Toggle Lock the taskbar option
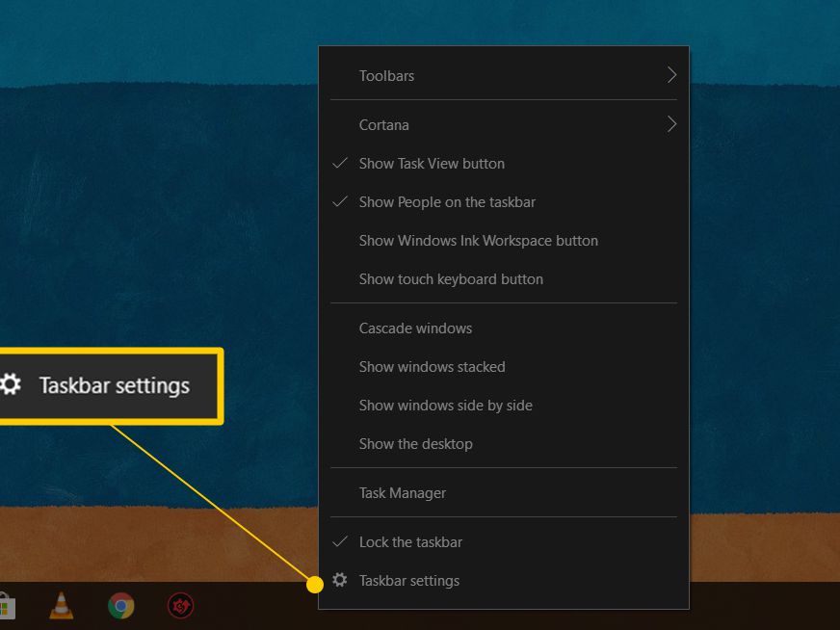The width and height of the screenshot is (840, 630). click(x=410, y=541)
